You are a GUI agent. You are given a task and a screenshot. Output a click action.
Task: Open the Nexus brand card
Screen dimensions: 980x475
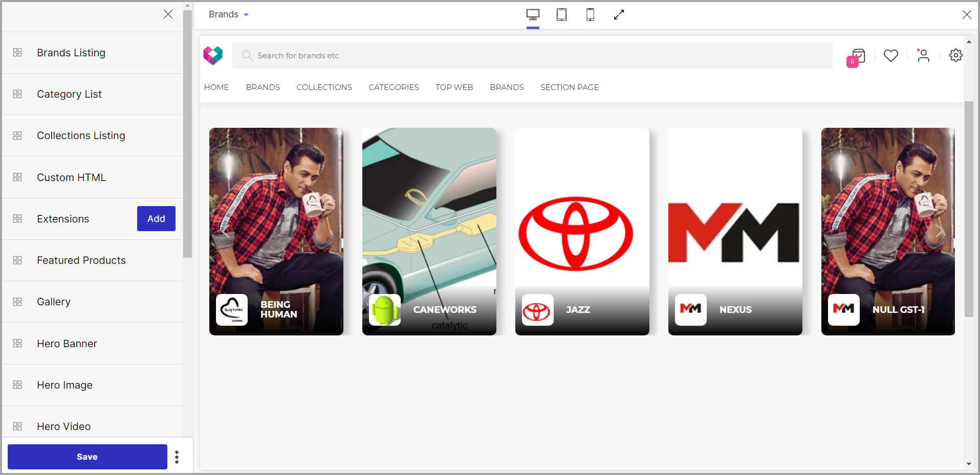pyautogui.click(x=735, y=232)
